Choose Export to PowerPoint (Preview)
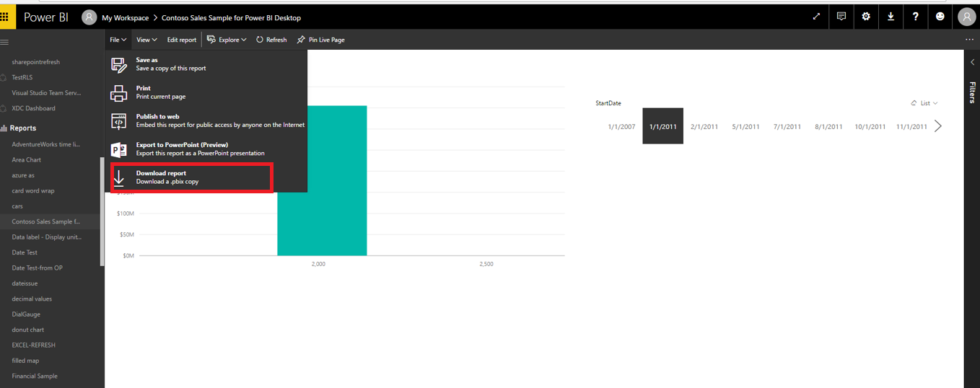The image size is (980, 388). (206, 149)
